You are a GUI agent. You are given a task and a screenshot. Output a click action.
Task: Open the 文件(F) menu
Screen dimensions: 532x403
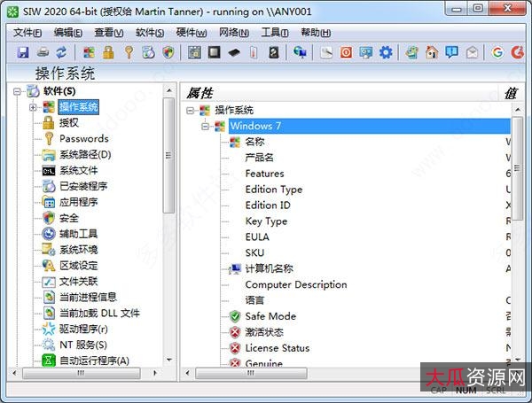(x=27, y=33)
